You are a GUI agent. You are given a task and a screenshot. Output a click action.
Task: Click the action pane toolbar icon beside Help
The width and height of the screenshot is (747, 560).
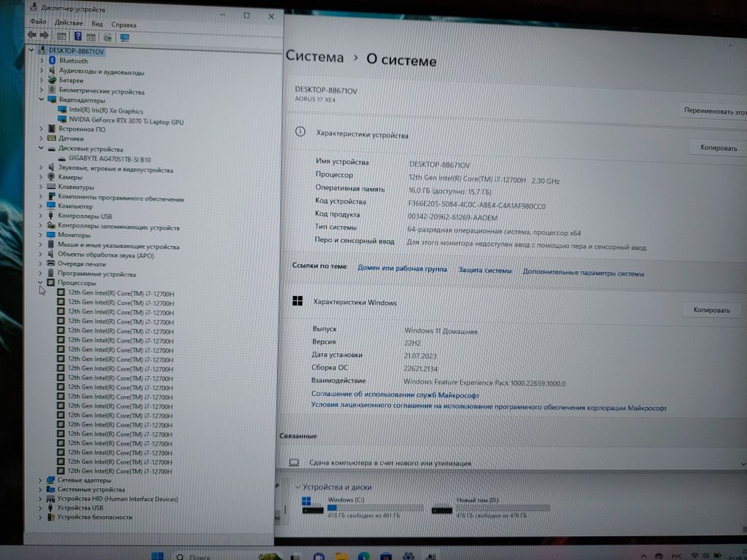91,36
